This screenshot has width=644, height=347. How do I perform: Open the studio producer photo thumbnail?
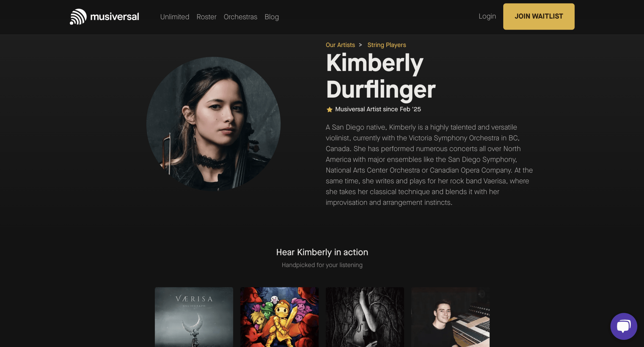(450, 317)
